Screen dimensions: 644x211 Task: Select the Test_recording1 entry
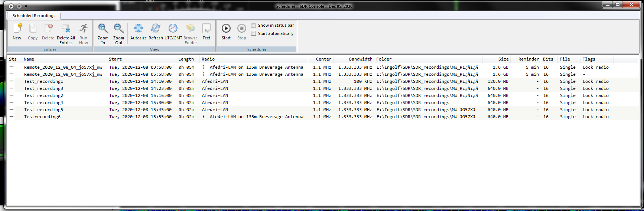coord(43,81)
